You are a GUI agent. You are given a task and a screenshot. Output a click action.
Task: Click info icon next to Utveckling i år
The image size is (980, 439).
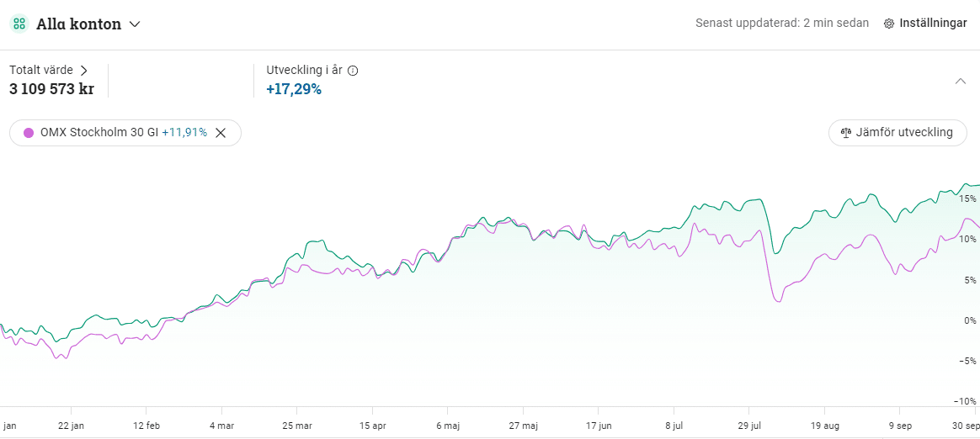353,71
